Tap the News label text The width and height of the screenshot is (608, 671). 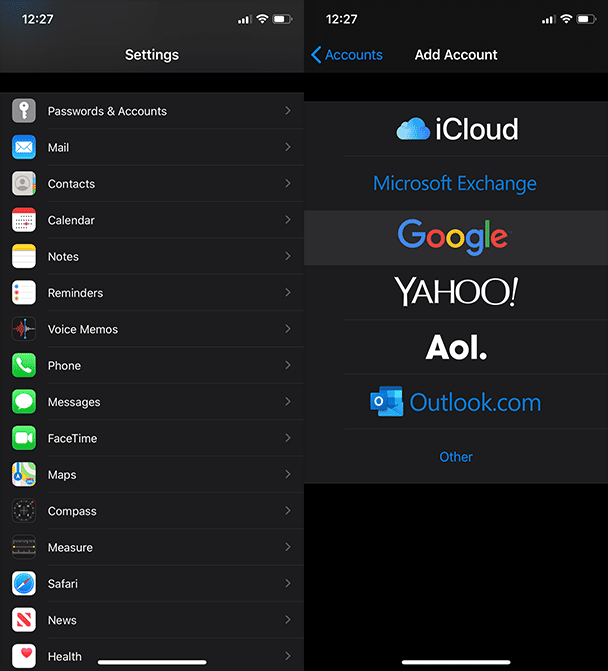coord(62,620)
